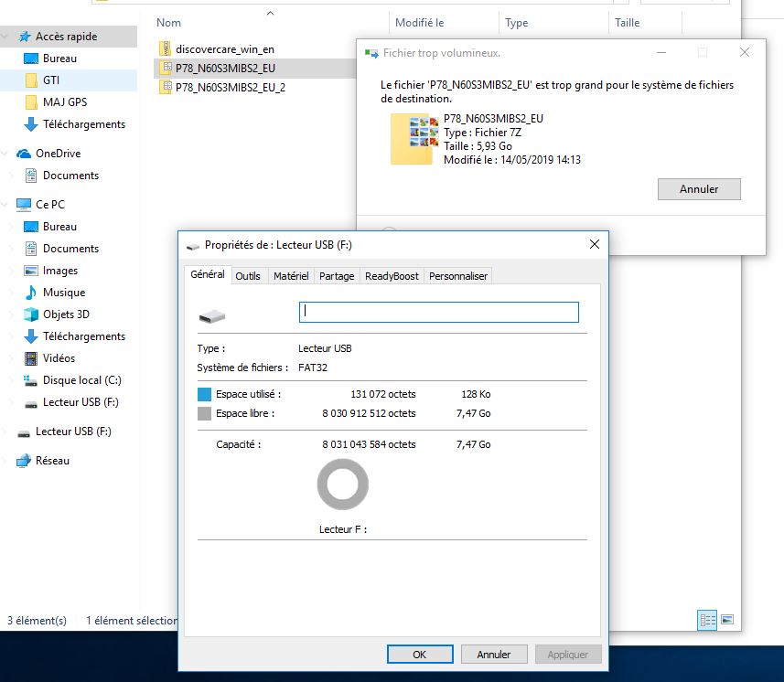Close the Propriétés de Lecteur USB dialog
Viewport: 784px width, 682px height.
click(595, 244)
